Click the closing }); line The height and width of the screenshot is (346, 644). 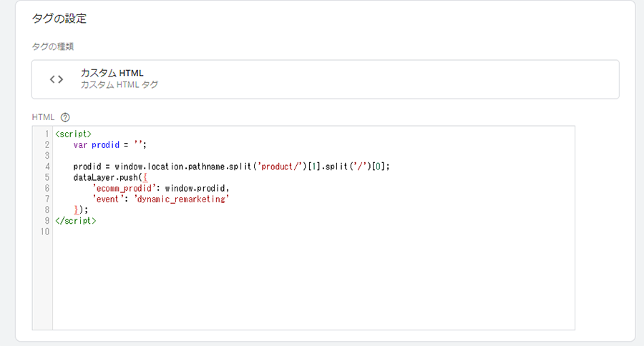coord(80,209)
